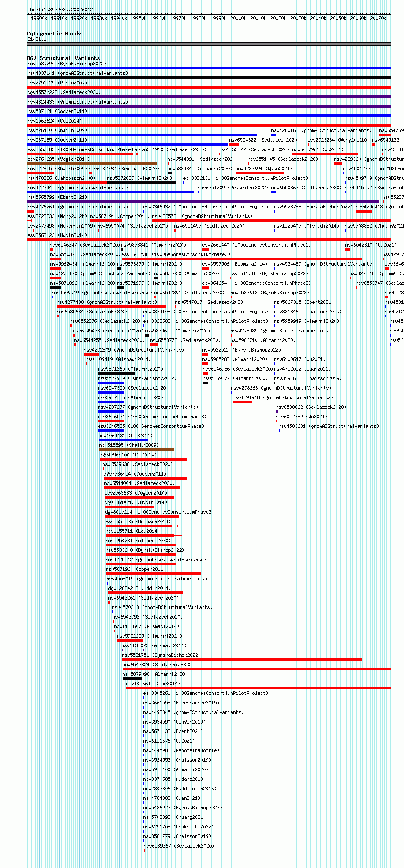Image resolution: width=404 pixels, height=868 pixels.
Task: Click esv2477498 (McKernan2009) label
Action: [x=61, y=226]
